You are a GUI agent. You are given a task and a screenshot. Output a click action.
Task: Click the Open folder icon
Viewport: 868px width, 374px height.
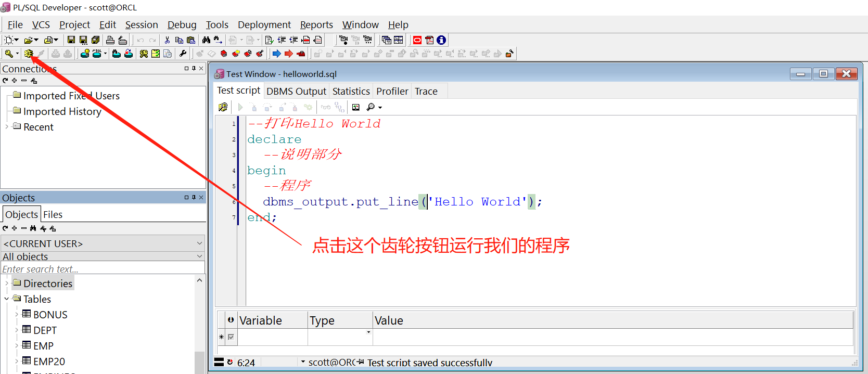29,40
